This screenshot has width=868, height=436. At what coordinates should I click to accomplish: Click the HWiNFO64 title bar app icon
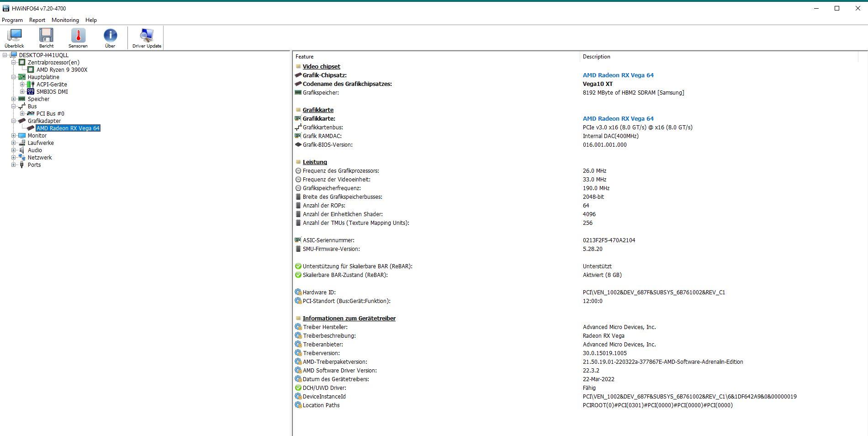pyautogui.click(x=6, y=8)
